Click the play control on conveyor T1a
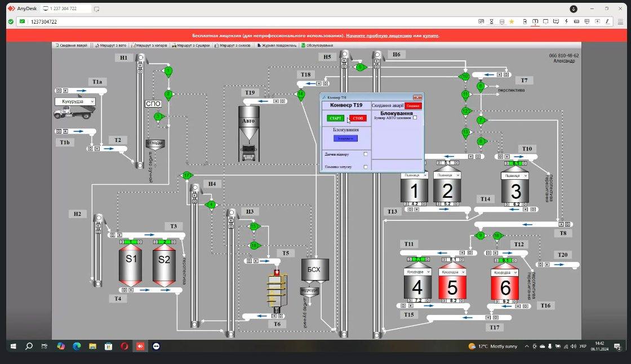The image size is (631, 364). (x=65, y=91)
